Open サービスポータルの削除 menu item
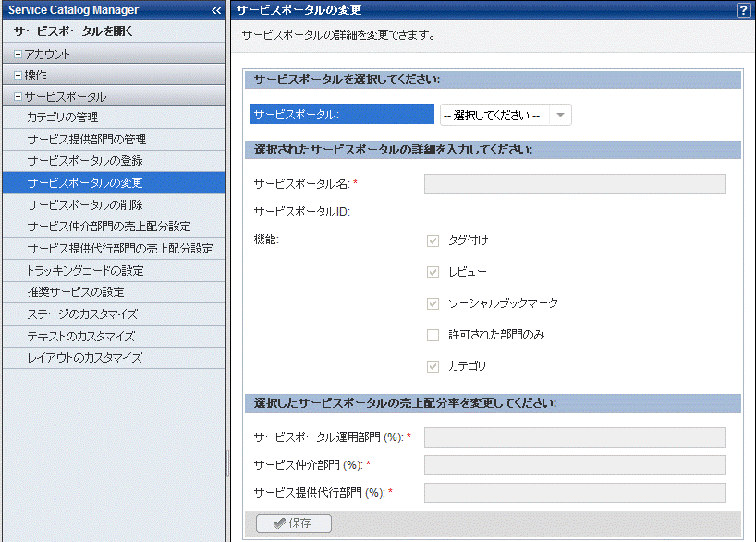This screenshot has width=756, height=542. pos(114,205)
